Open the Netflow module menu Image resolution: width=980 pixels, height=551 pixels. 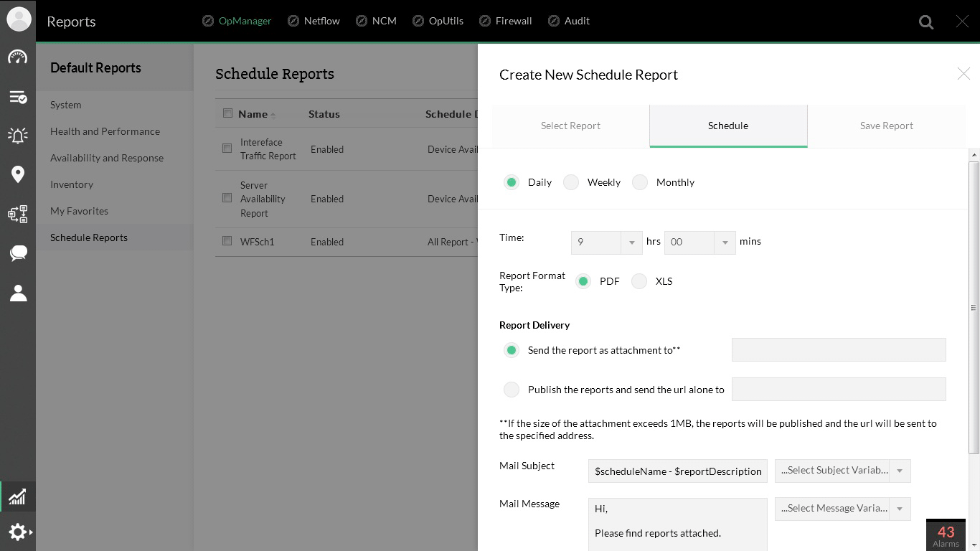point(314,21)
